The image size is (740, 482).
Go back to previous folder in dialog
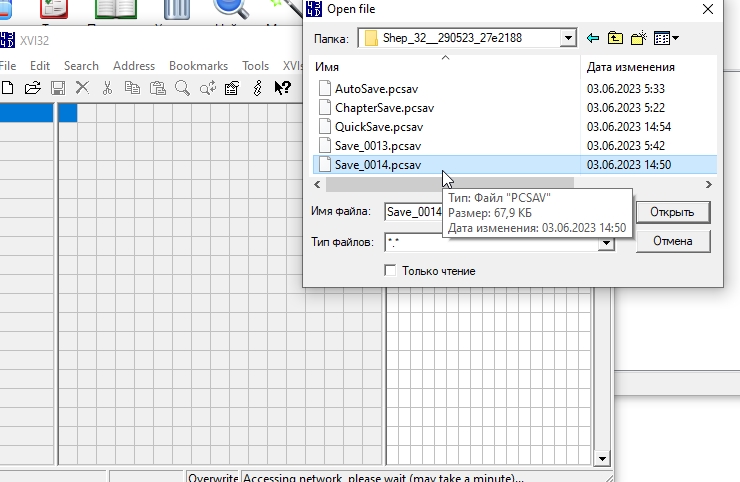[593, 38]
